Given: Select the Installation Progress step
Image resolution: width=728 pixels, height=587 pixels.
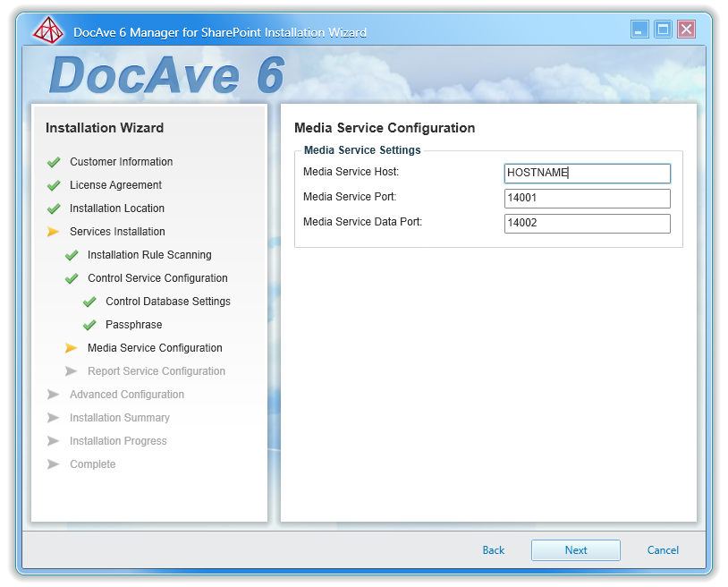Looking at the screenshot, I should click(118, 441).
